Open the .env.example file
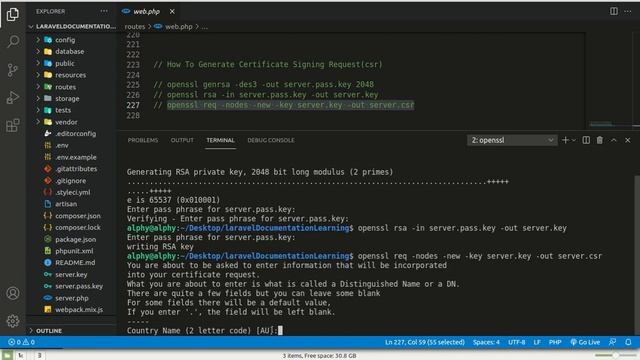 click(76, 157)
